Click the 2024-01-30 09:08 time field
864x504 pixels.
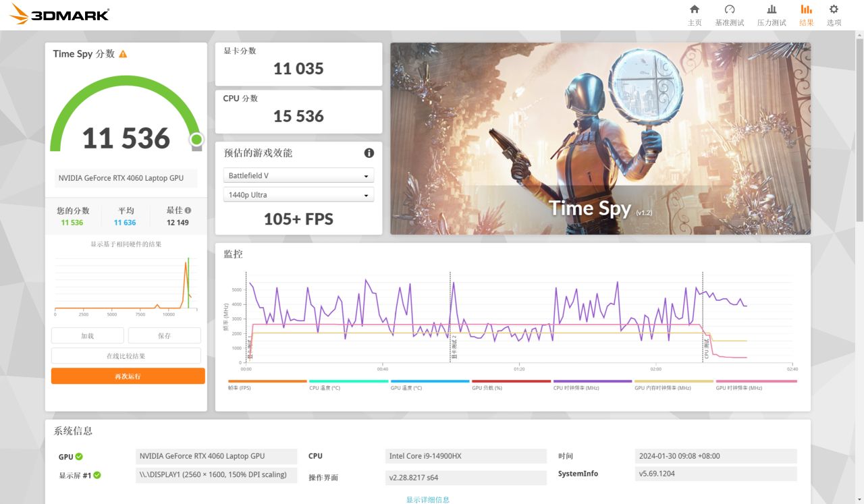point(715,456)
